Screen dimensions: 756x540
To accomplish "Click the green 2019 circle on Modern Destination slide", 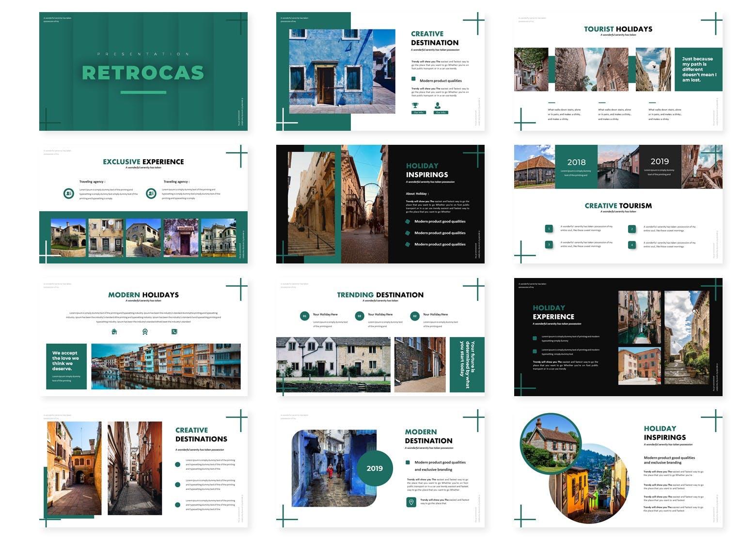I will pyautogui.click(x=375, y=468).
